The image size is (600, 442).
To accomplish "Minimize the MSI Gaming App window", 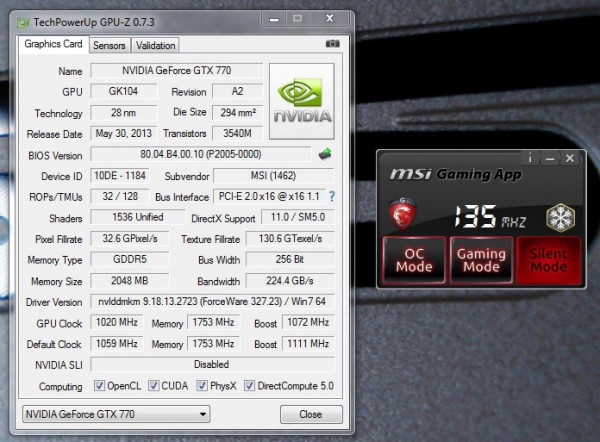I will [x=550, y=158].
